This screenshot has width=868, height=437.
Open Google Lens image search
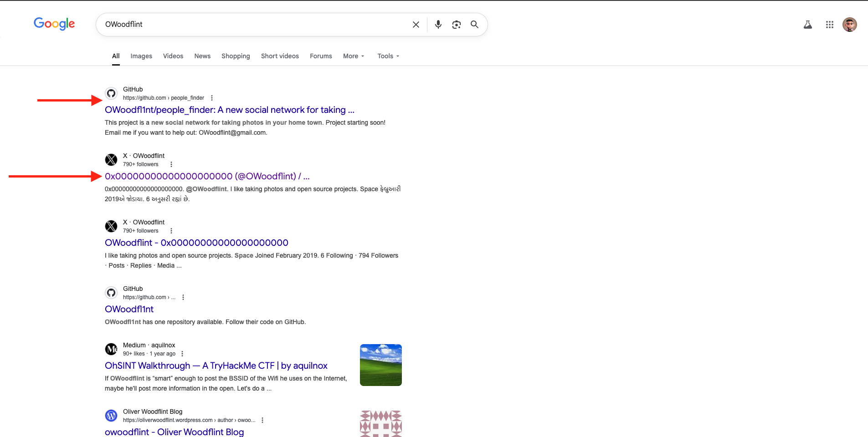456,25
